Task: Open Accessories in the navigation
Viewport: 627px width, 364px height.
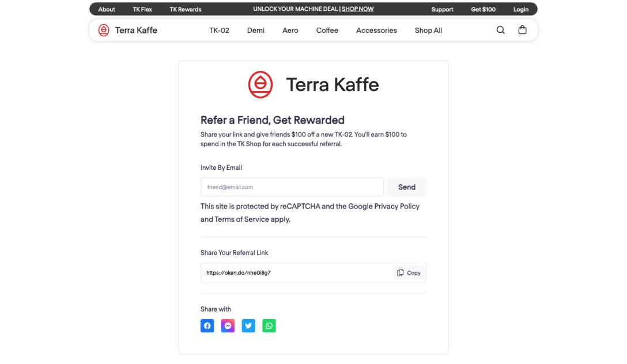Action: 376,31
